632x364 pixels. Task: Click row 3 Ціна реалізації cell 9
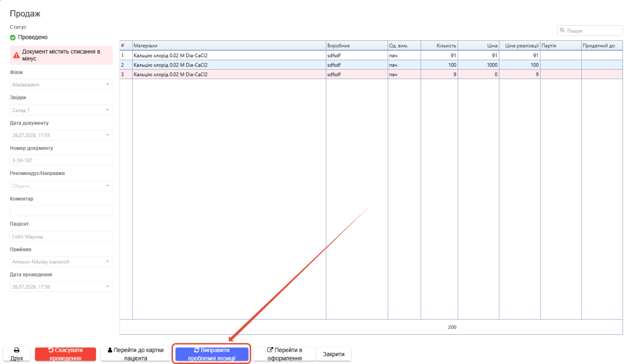(x=520, y=74)
